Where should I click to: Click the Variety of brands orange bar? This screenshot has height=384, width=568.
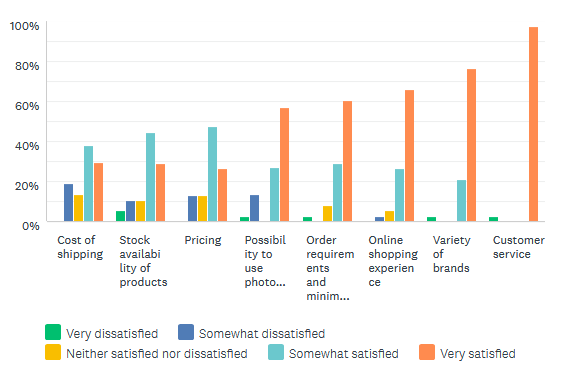471,145
